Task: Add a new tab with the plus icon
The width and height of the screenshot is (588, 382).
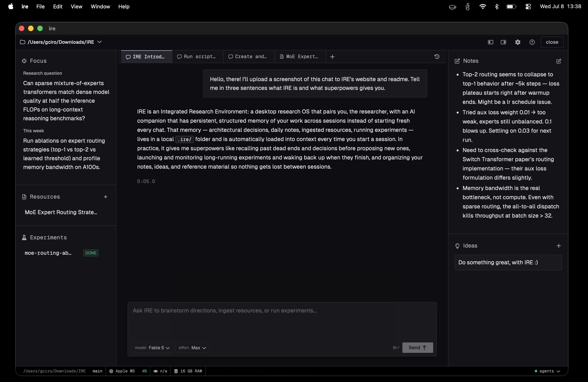Action: point(332,57)
